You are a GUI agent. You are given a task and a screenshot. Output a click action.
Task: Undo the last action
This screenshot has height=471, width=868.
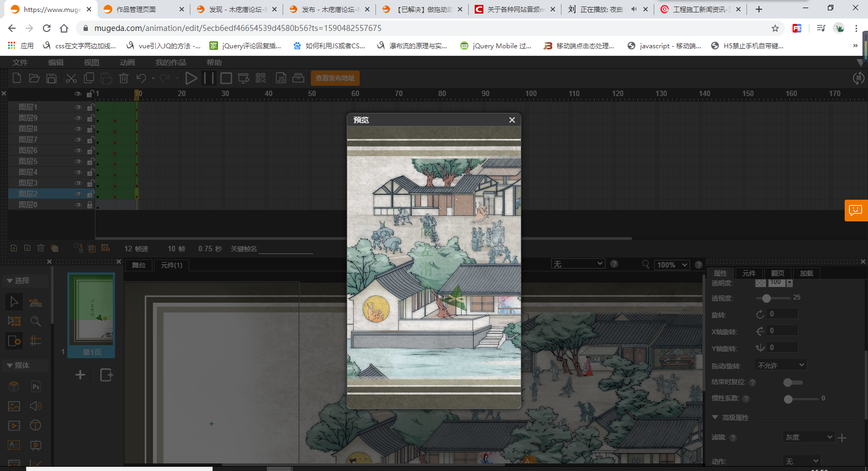[142, 78]
